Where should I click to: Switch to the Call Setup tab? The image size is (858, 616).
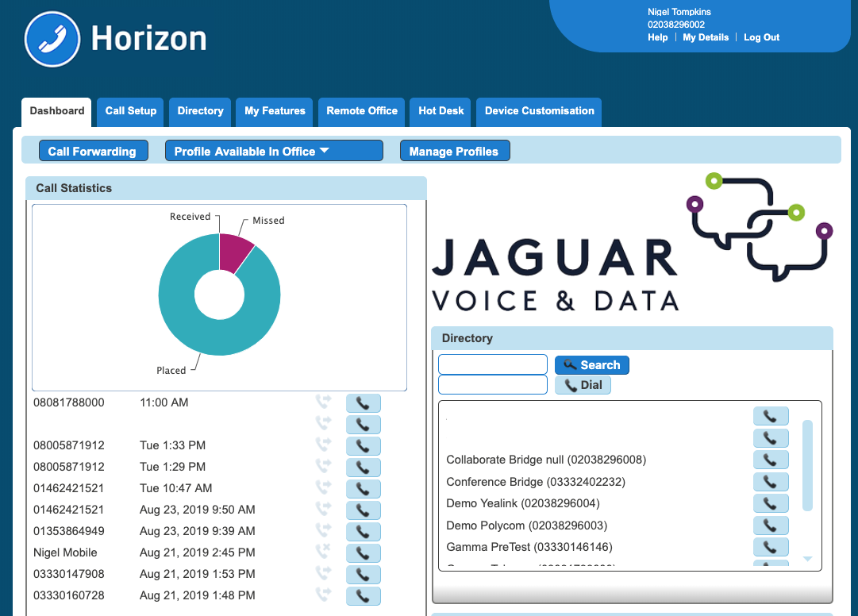tap(131, 111)
